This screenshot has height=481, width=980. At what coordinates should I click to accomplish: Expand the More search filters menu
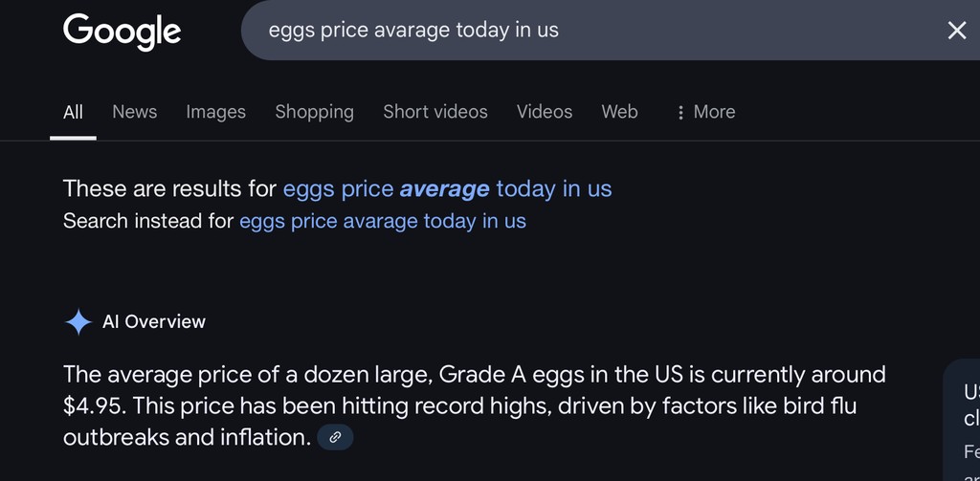click(705, 112)
